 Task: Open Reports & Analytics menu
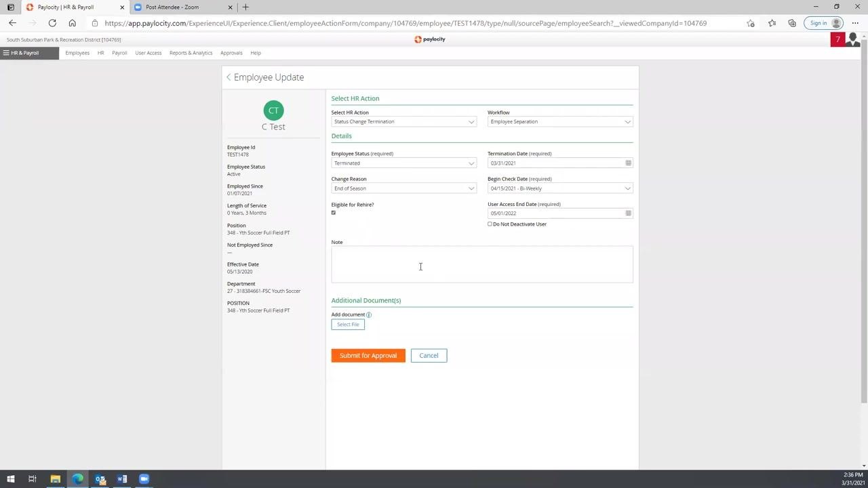[191, 53]
